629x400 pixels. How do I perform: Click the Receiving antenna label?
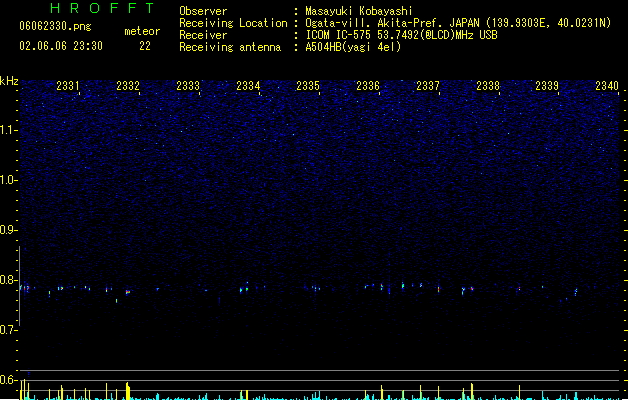[x=230, y=47]
